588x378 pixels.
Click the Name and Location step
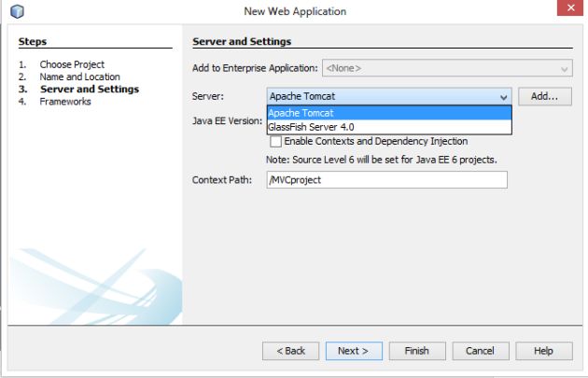[x=79, y=77]
